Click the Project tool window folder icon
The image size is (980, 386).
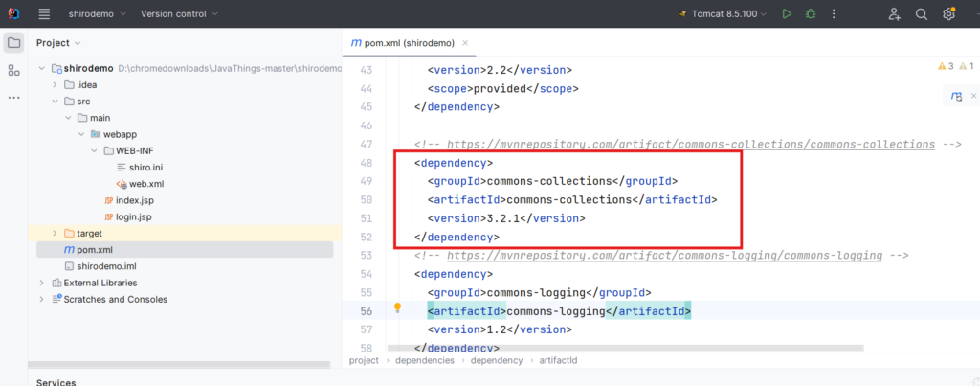click(13, 43)
